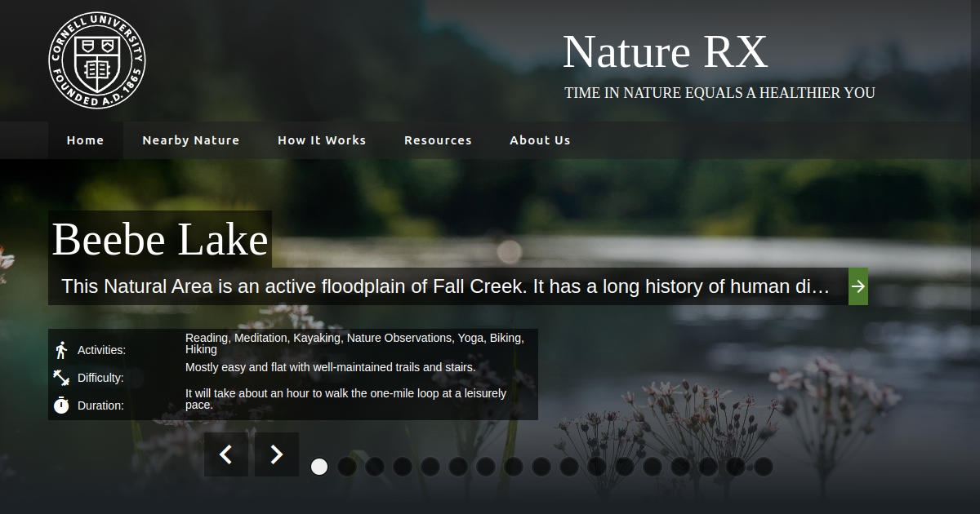Jump to the third carousel indicator dot
This screenshot has width=980, height=514.
(x=375, y=467)
